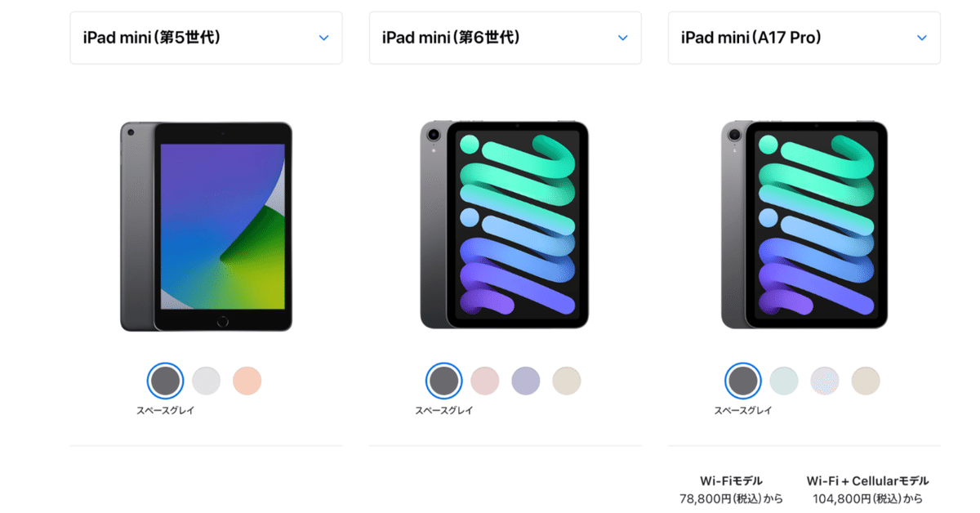Click the iPad mini 6th generation product image

coord(505,225)
